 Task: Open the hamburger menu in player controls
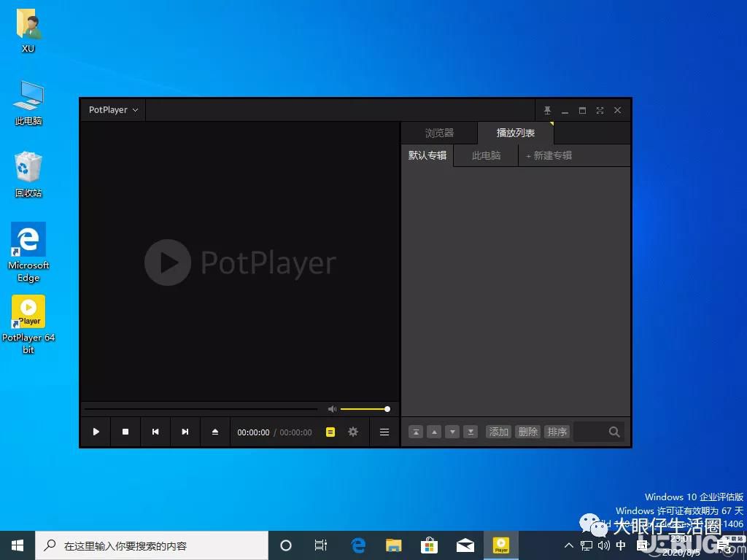[x=384, y=432]
